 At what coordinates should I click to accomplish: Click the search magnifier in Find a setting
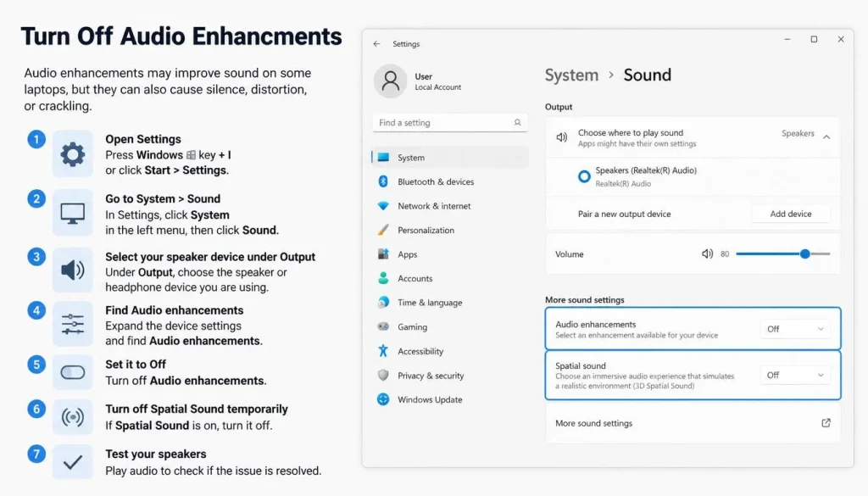click(x=517, y=122)
